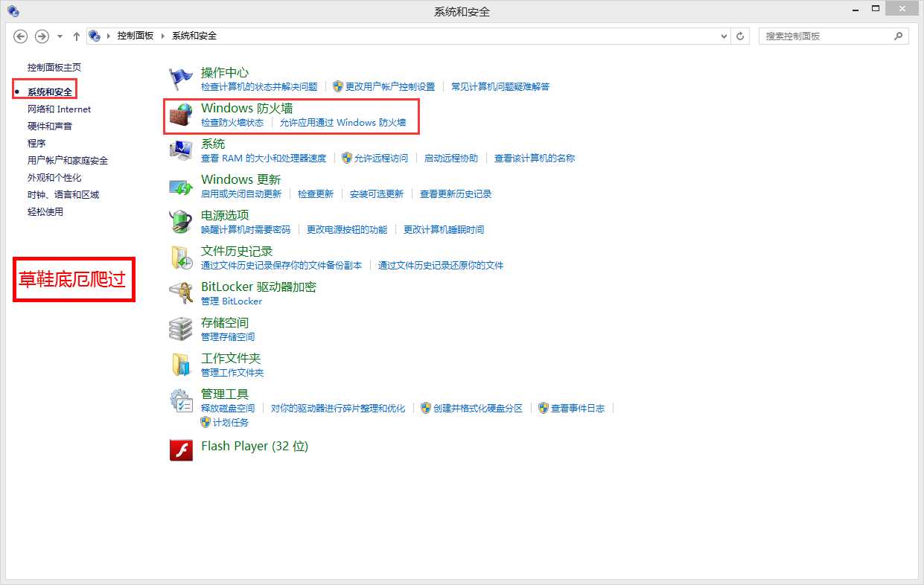
Task: Click 计划任务 link
Action: pos(231,422)
